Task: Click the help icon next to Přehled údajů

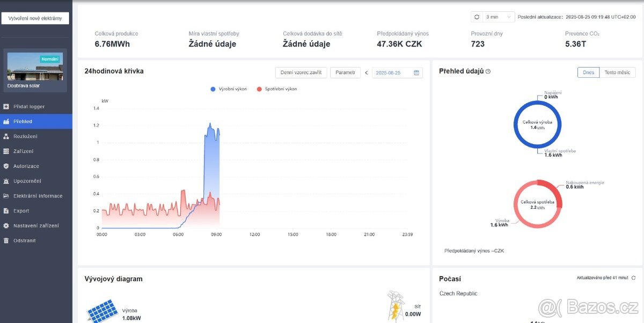Action: (488, 71)
